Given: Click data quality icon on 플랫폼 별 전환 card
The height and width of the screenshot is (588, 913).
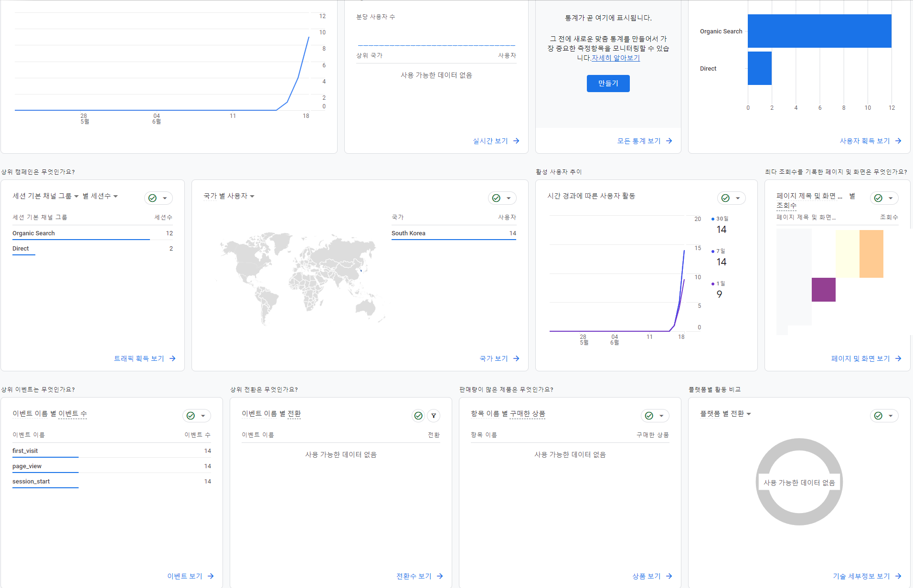Looking at the screenshot, I should (x=878, y=416).
